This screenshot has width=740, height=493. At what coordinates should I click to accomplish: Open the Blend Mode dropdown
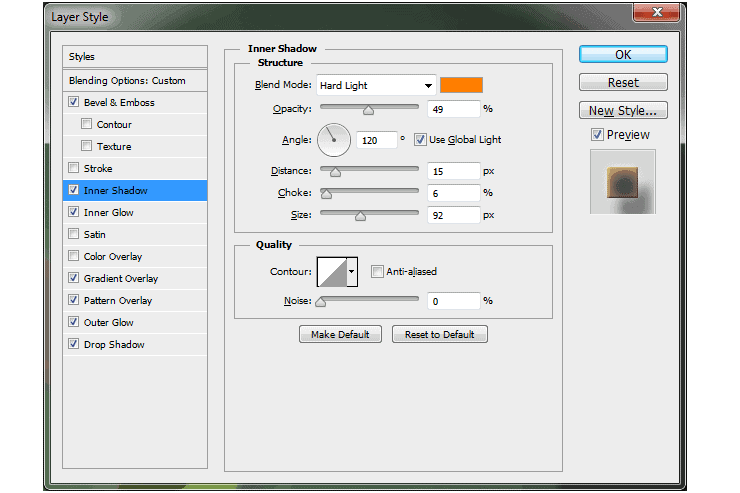(376, 85)
